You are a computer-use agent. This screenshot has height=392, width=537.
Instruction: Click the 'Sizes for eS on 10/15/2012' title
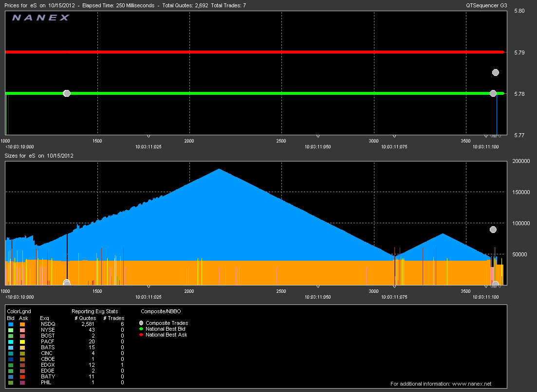[38, 156]
